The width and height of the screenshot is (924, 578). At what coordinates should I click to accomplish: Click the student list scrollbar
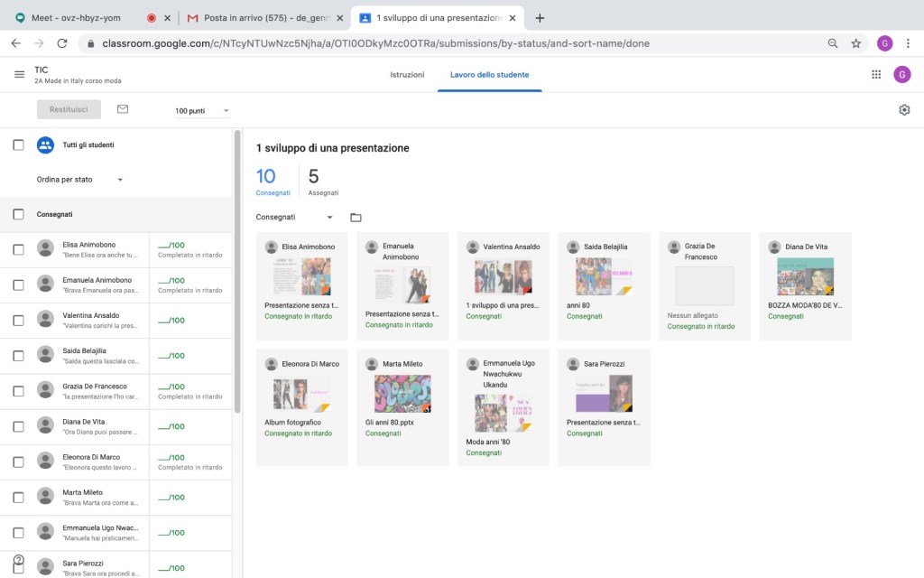[237, 271]
